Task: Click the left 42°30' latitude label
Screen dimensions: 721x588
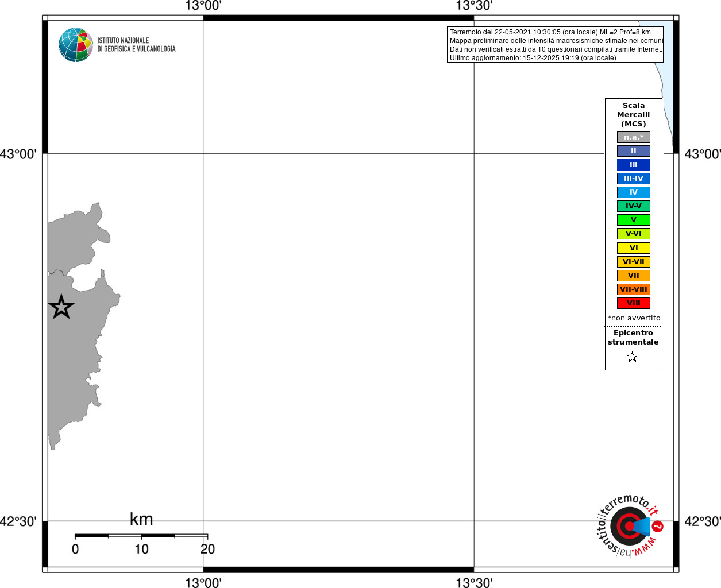Action: [x=18, y=521]
